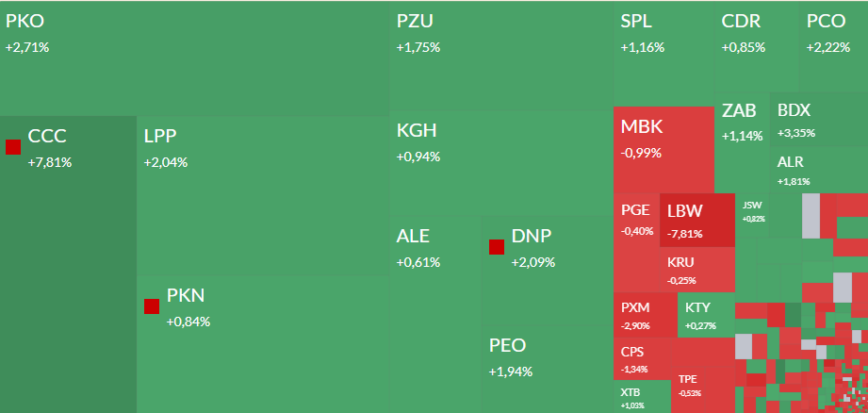Click the PCO tile showing +2,22%
The image size is (868, 413).
click(x=833, y=47)
